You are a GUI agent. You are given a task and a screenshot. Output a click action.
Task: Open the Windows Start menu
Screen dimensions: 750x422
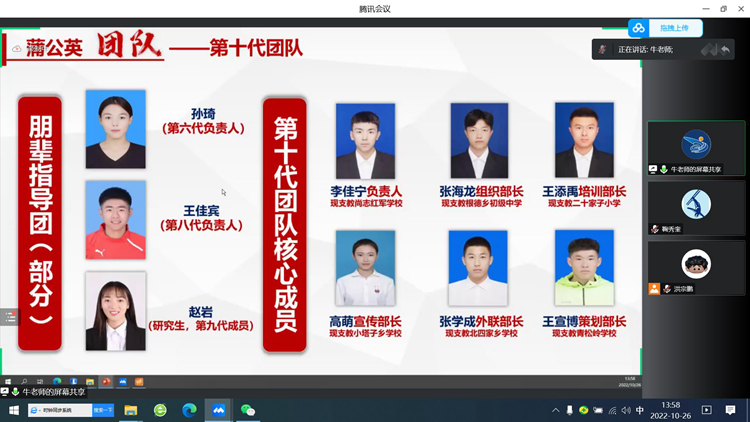click(x=14, y=410)
